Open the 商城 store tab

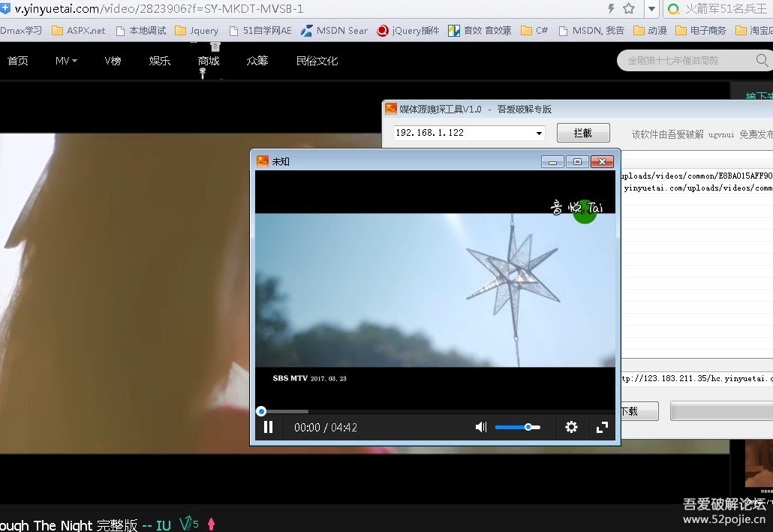coord(209,61)
